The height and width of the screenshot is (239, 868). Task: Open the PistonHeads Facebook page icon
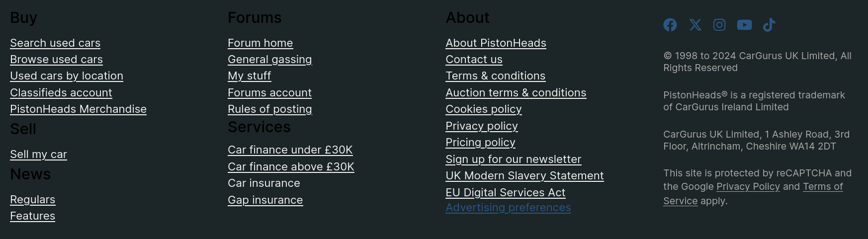670,25
